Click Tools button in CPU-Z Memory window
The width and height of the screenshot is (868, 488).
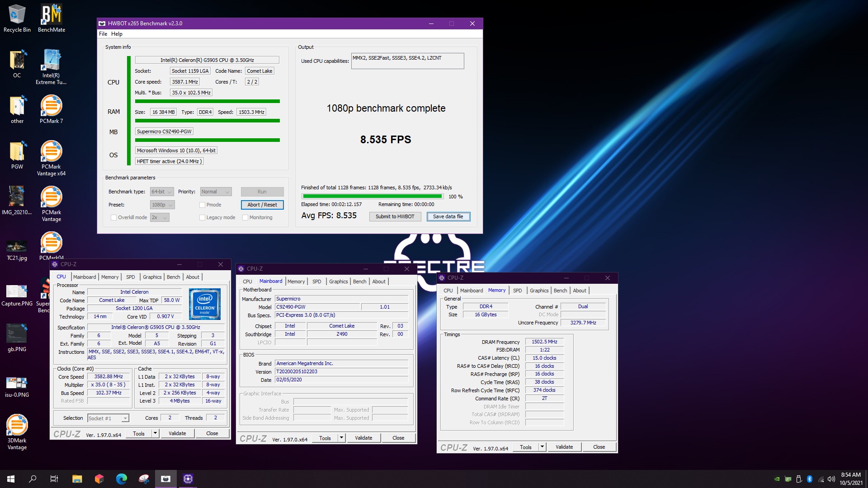(526, 447)
